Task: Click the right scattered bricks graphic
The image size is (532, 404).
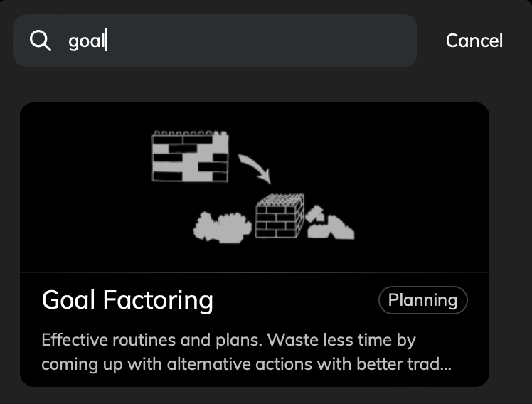Action: click(330, 222)
